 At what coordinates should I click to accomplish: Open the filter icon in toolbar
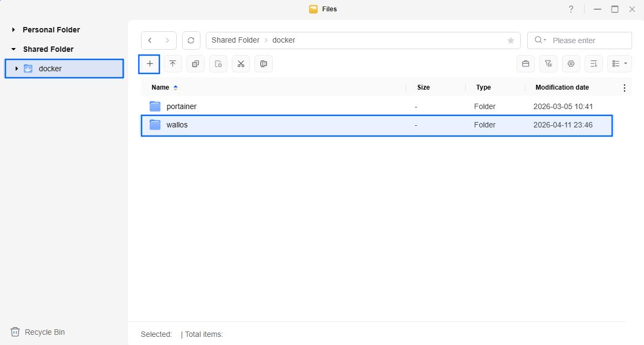click(x=548, y=64)
